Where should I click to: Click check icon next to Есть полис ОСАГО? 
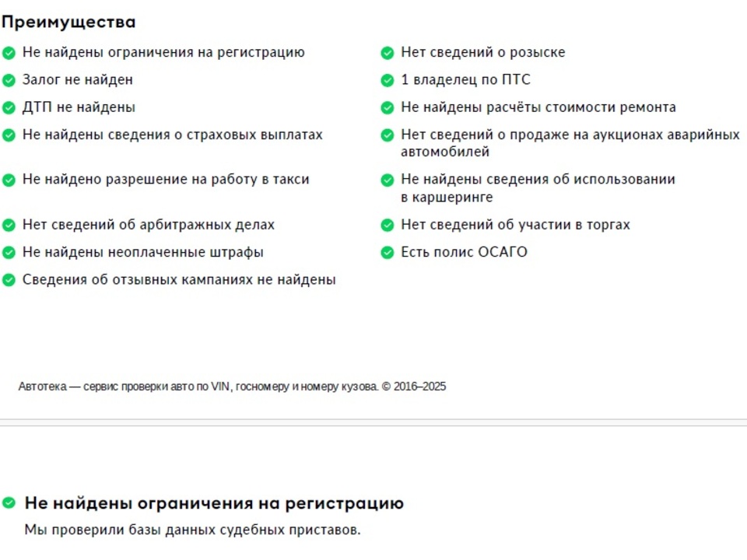pyautogui.click(x=388, y=252)
